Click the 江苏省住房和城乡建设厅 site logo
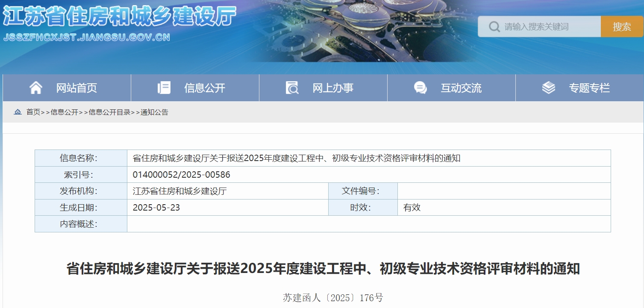Screen dimensions: 644x308 [x=120, y=17]
